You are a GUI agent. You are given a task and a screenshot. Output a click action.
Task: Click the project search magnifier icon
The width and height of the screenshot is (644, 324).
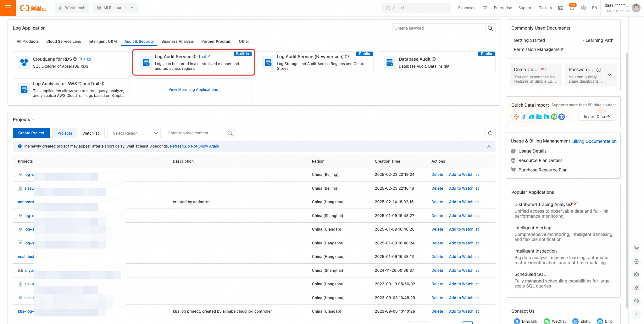coord(230,133)
